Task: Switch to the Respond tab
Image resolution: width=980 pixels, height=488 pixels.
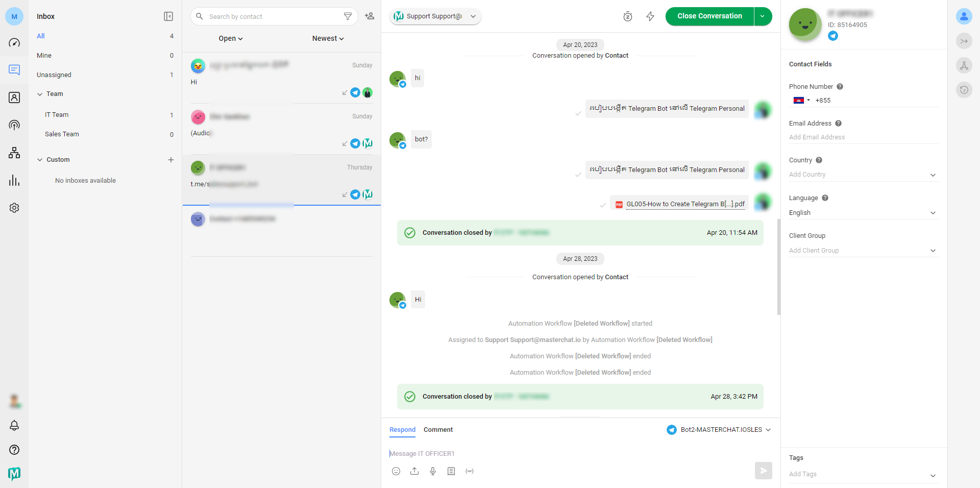Action: coord(402,430)
